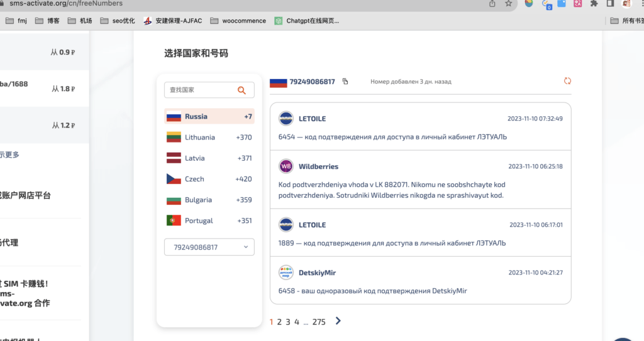Go to page 4 of messages
This screenshot has height=341, width=644.
click(297, 322)
